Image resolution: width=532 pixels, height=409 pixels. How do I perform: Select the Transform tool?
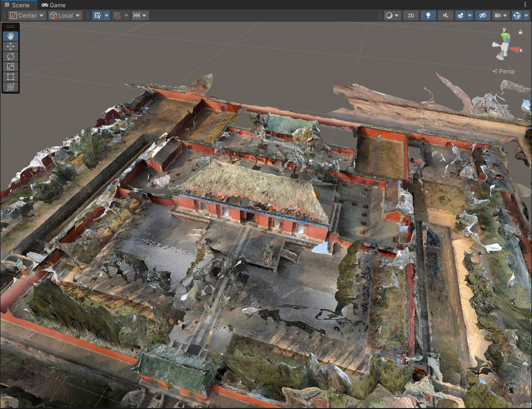click(11, 87)
